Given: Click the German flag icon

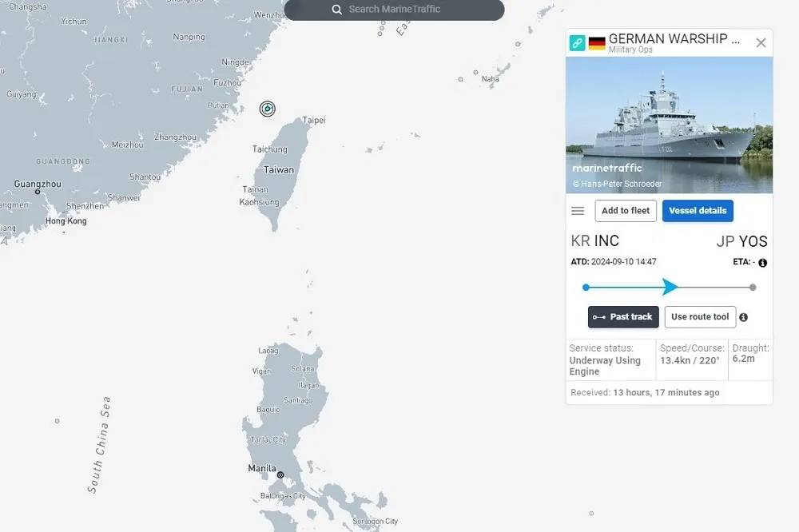Looking at the screenshot, I should click(x=597, y=43).
